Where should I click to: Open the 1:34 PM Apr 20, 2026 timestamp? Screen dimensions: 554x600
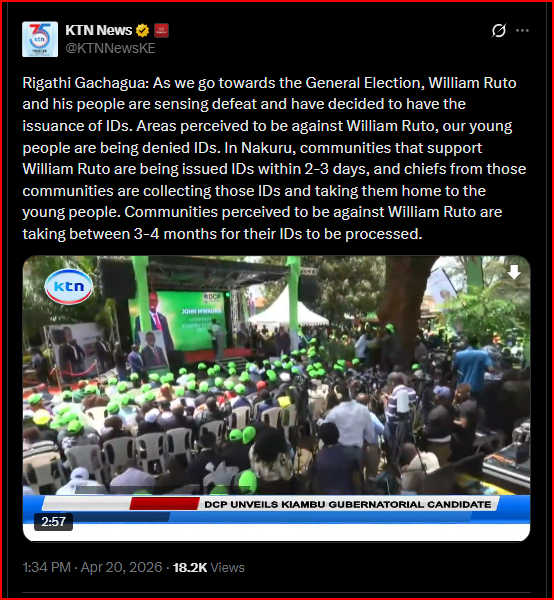(x=92, y=567)
